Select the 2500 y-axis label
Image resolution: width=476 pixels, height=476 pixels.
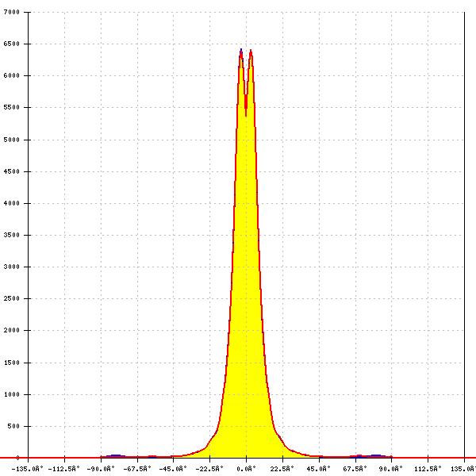12,298
